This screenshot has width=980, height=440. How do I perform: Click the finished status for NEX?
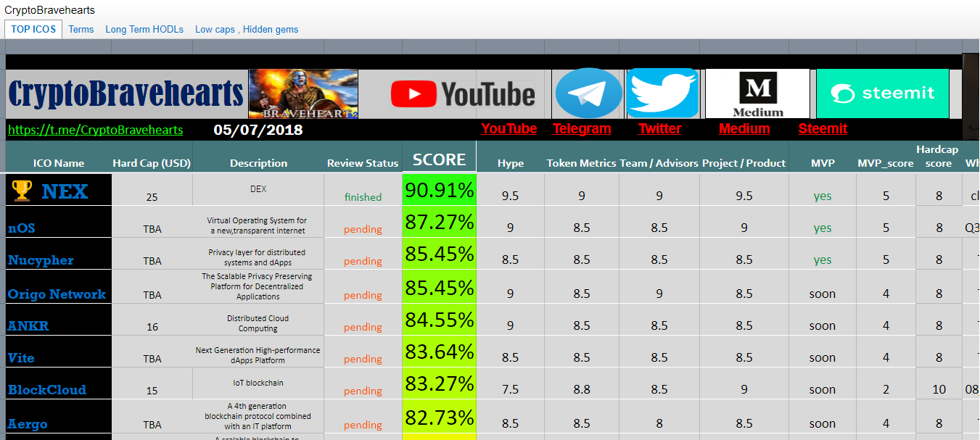(x=363, y=197)
